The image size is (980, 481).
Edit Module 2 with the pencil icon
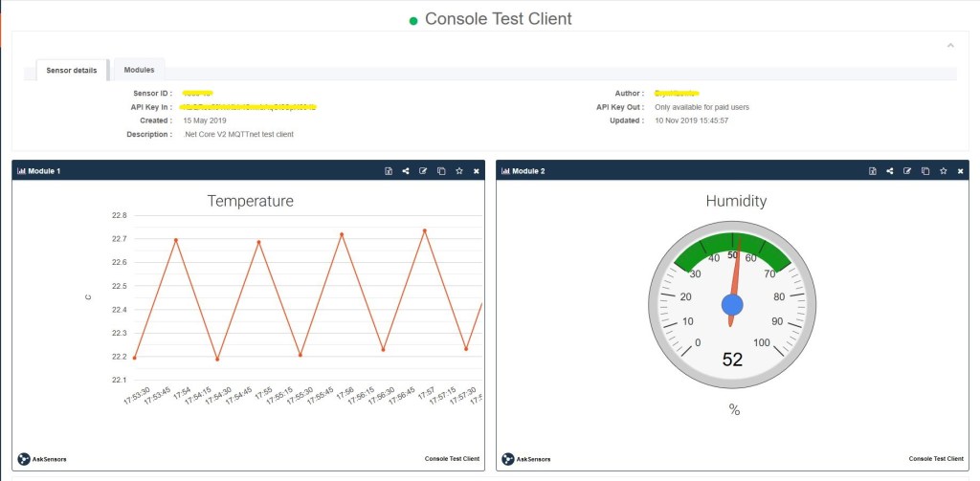pos(907,171)
